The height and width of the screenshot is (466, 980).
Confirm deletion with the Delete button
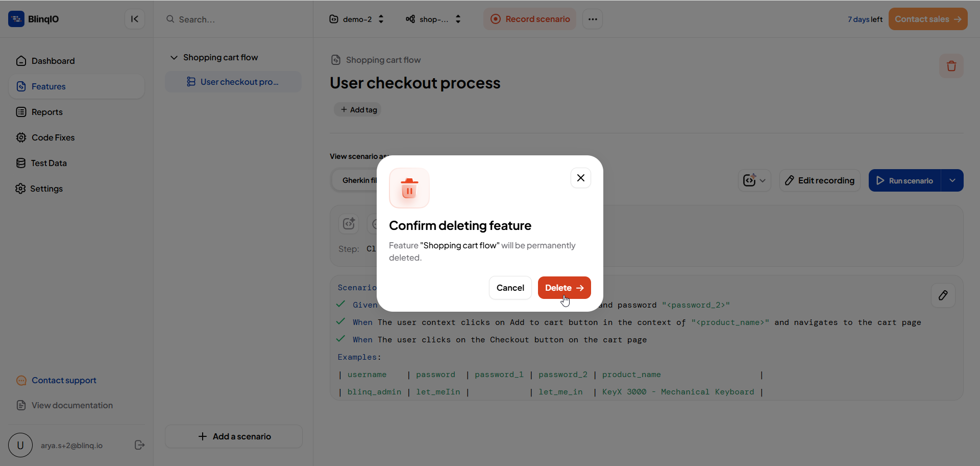pyautogui.click(x=563, y=288)
